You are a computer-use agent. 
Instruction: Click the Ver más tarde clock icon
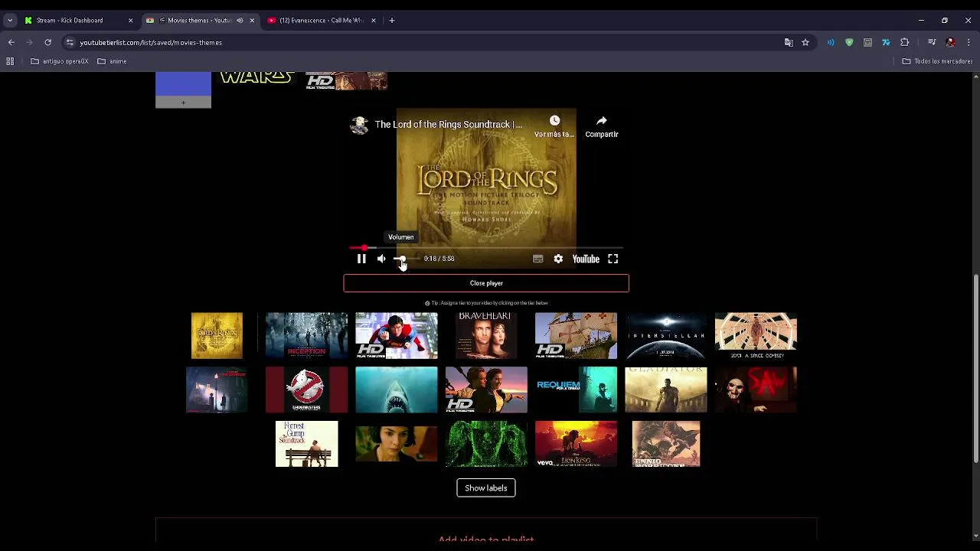pos(554,121)
